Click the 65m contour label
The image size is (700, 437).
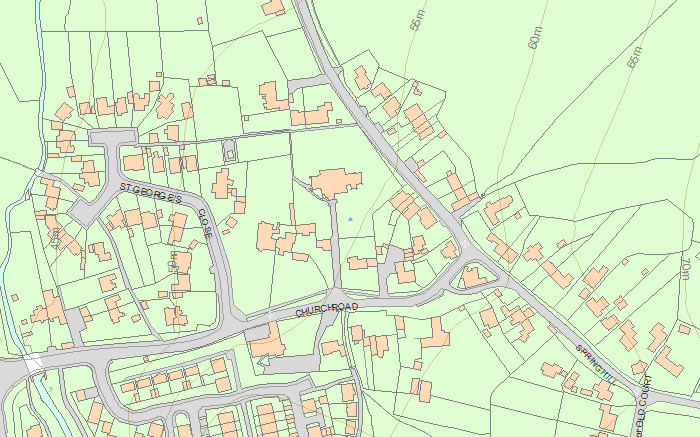point(634,57)
